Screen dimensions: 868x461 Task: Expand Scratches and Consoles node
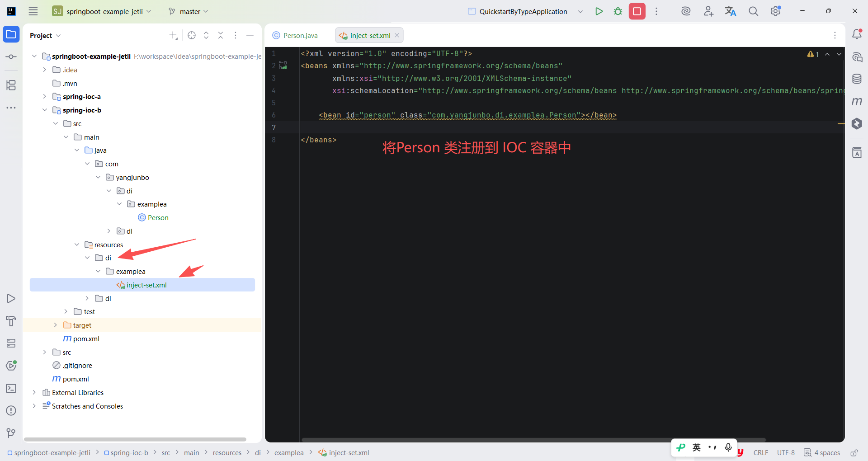[34, 406]
